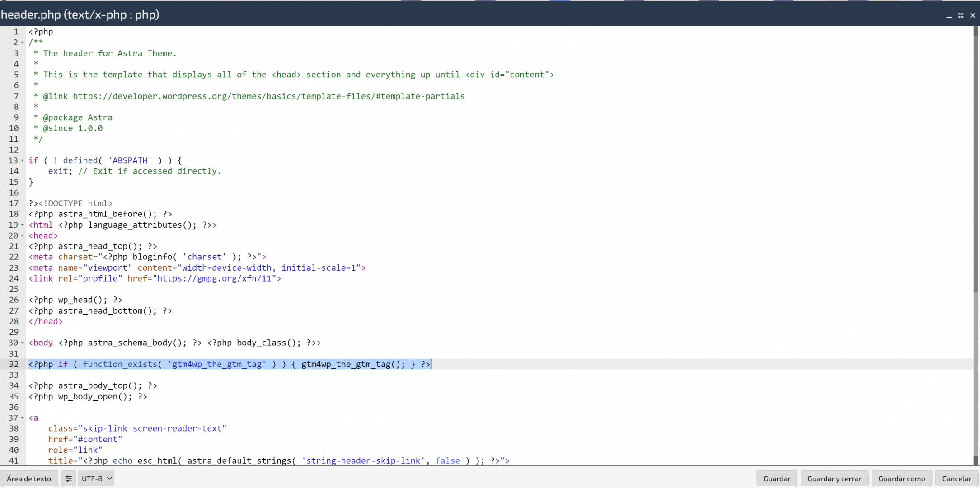Click the Guardar button

[x=777, y=479]
